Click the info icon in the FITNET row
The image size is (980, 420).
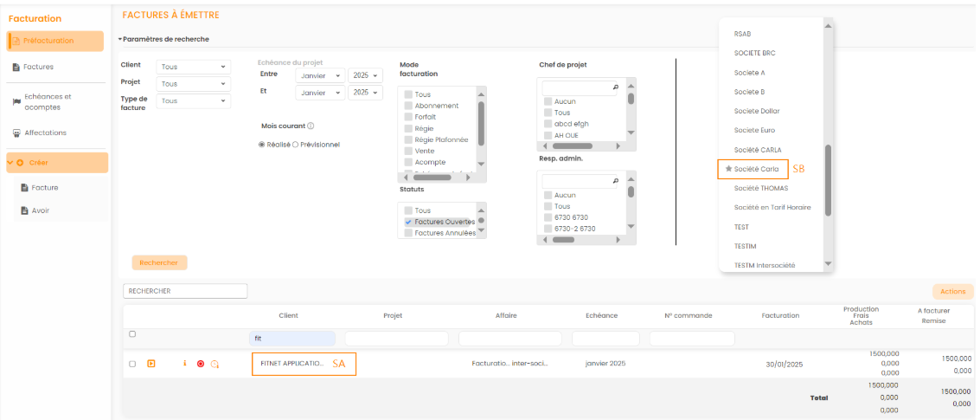(184, 364)
